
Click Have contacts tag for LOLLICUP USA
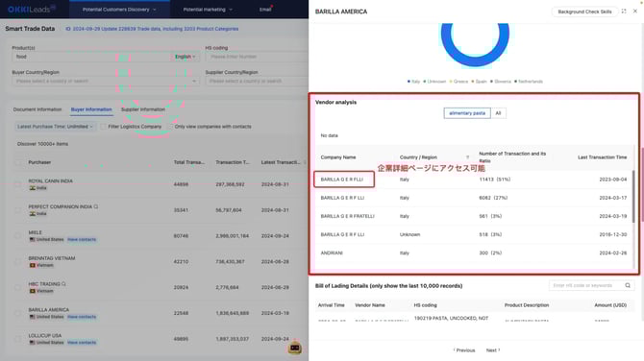82,343
